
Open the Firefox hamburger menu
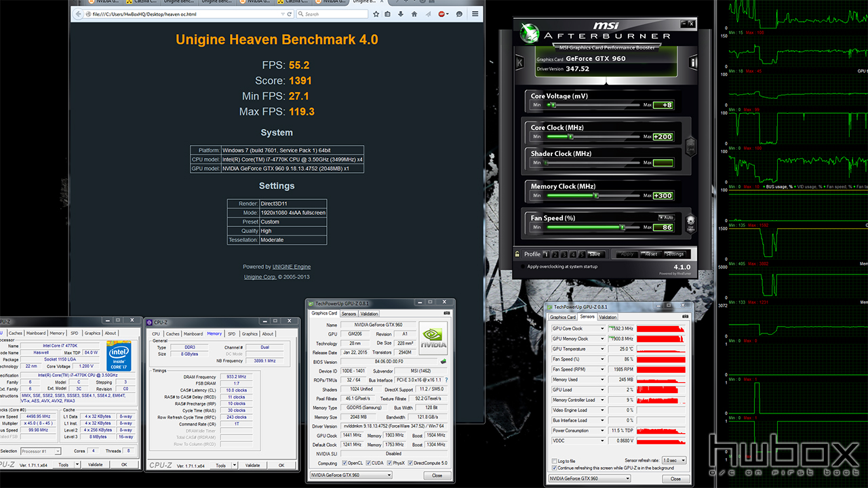[x=475, y=14]
